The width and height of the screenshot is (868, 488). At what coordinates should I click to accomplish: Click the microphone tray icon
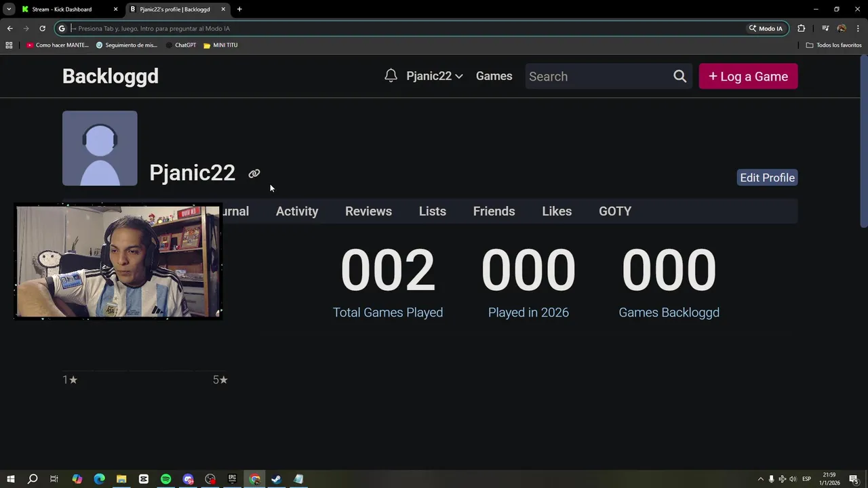coord(771,479)
